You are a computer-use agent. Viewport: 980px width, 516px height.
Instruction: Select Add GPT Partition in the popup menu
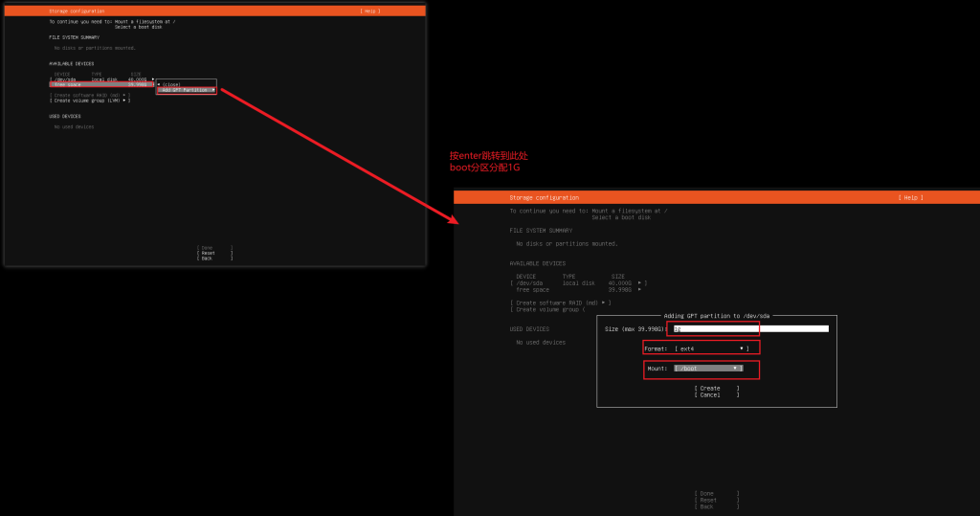coord(187,90)
